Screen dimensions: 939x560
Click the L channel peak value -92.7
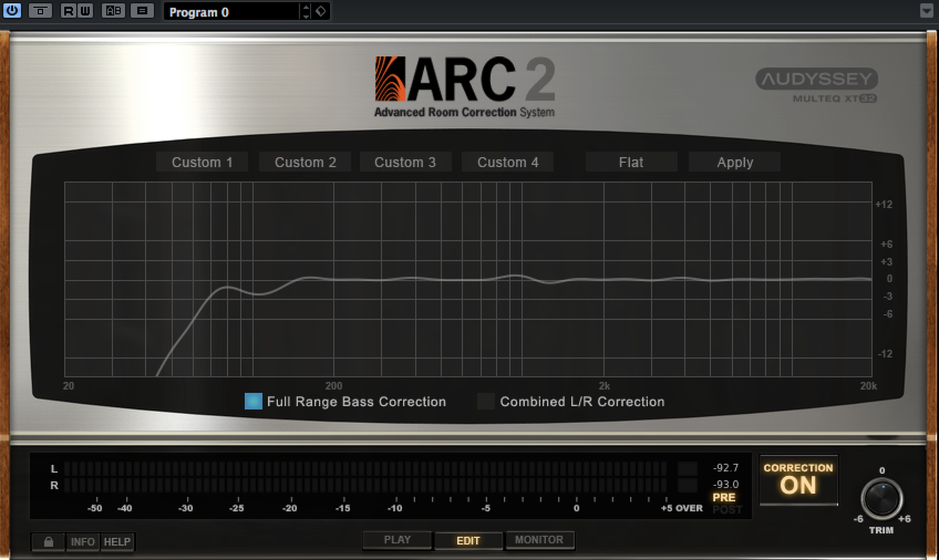(726, 468)
